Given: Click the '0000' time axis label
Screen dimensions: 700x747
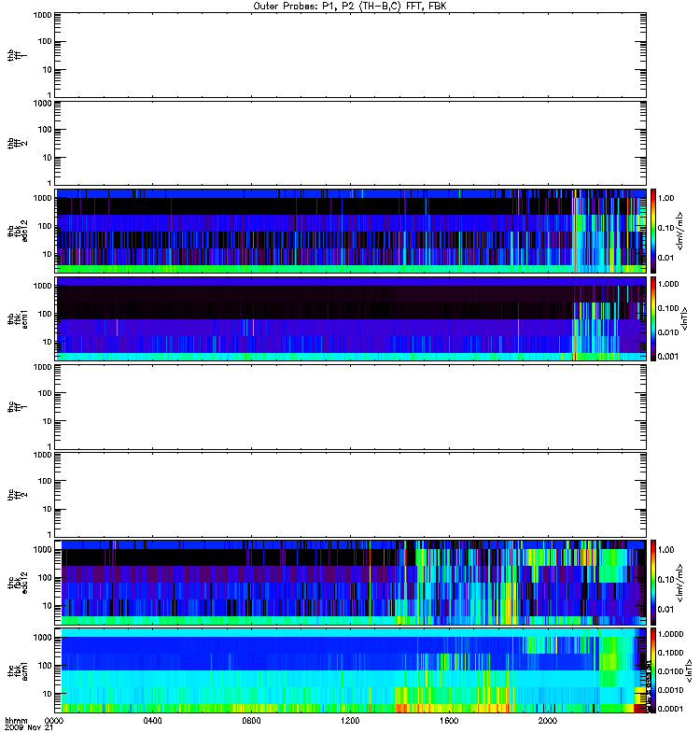Looking at the screenshot, I should coord(54,721).
